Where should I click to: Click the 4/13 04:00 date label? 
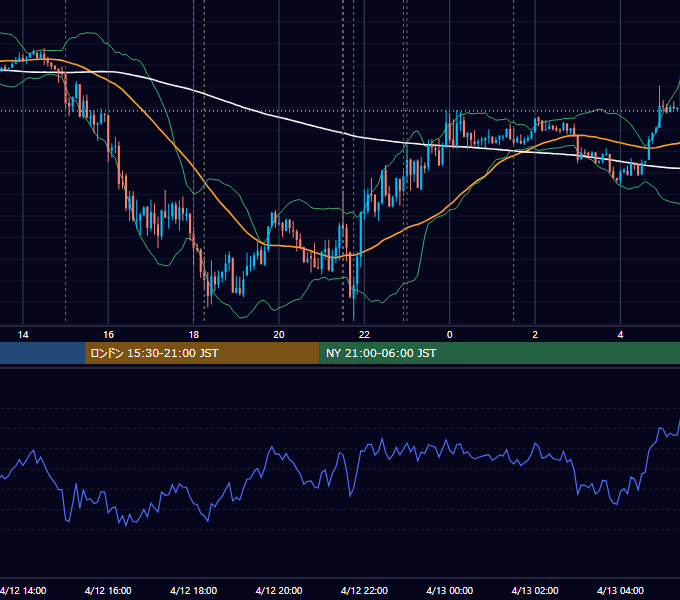[621, 590]
